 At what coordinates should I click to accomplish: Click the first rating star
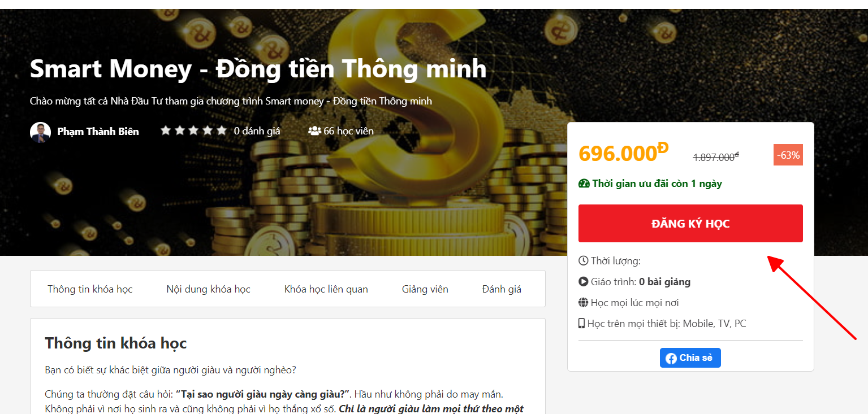(166, 130)
